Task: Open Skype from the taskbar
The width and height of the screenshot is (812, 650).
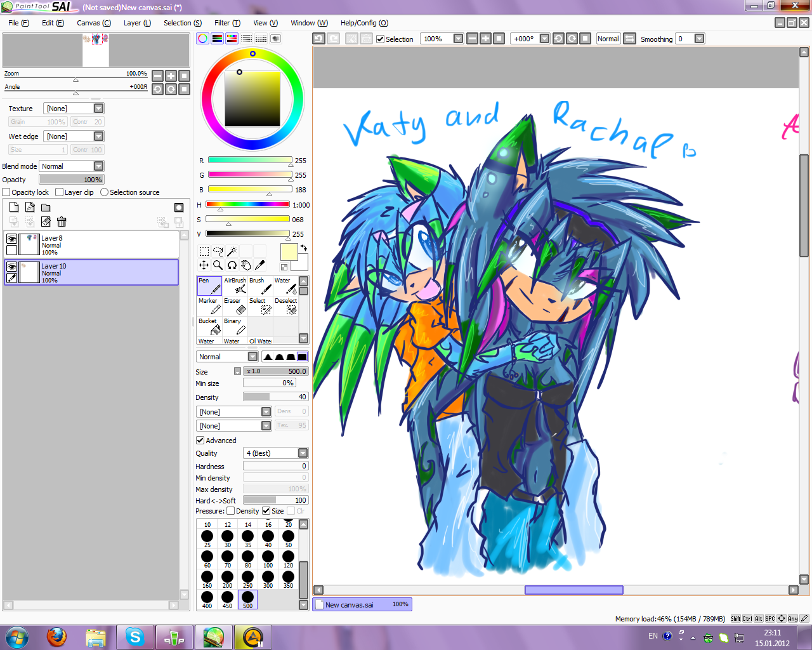Action: click(x=135, y=637)
